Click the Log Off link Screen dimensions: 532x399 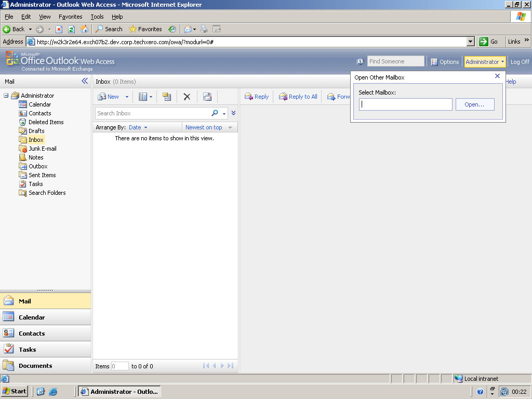[520, 62]
